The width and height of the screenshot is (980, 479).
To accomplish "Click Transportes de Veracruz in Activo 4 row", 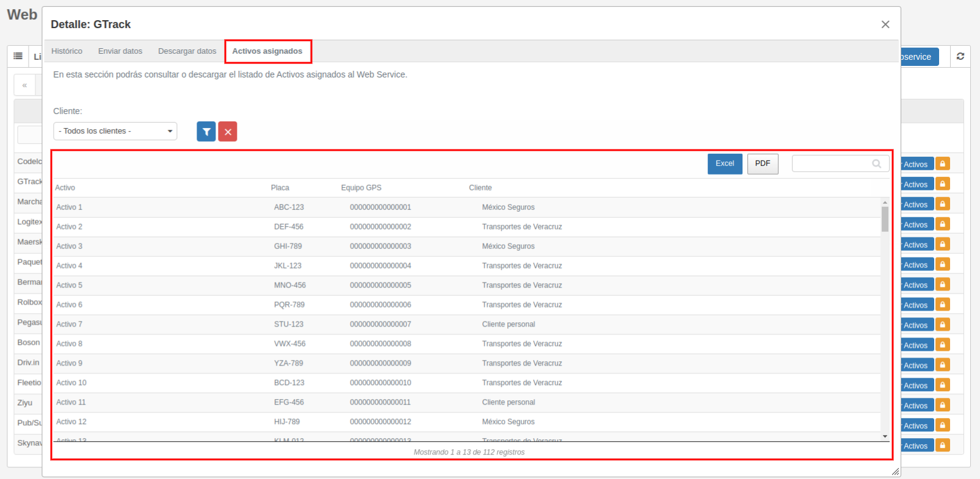I will [x=522, y=266].
